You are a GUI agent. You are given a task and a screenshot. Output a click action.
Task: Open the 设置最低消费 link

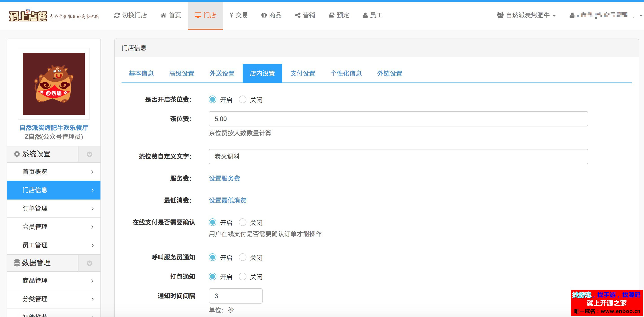(228, 200)
